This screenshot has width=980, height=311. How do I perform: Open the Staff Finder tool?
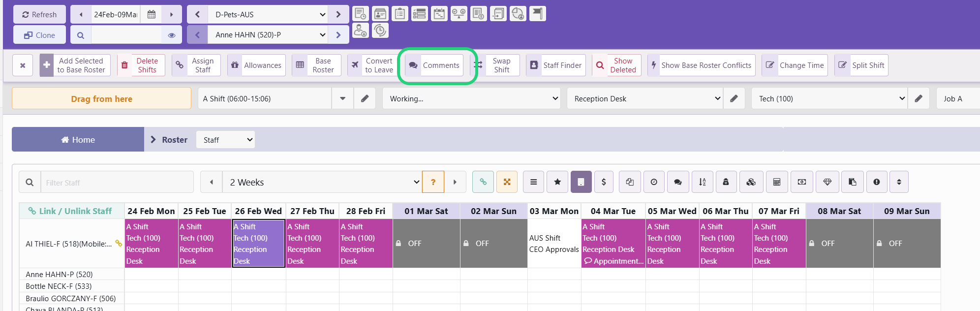pos(556,65)
